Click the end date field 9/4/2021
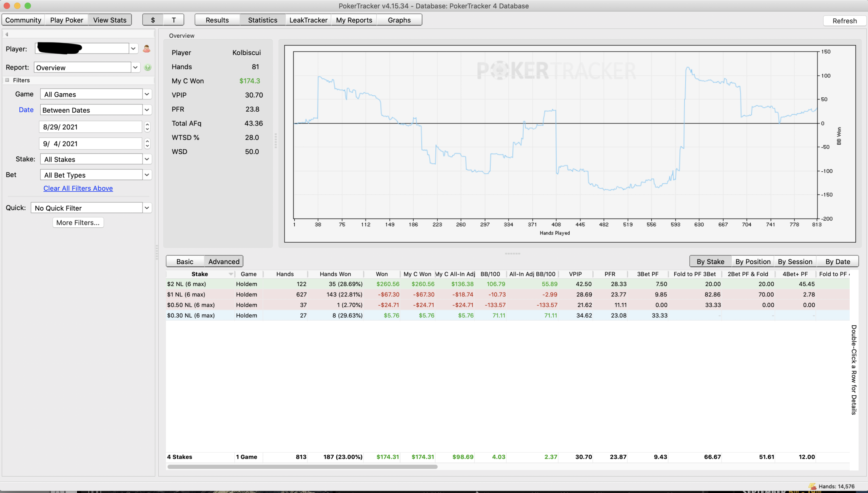 [91, 144]
